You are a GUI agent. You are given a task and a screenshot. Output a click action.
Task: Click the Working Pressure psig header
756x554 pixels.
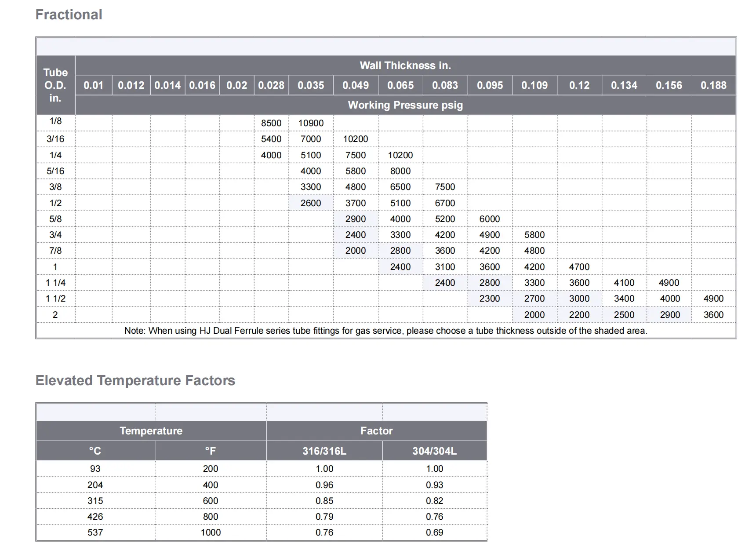point(405,105)
